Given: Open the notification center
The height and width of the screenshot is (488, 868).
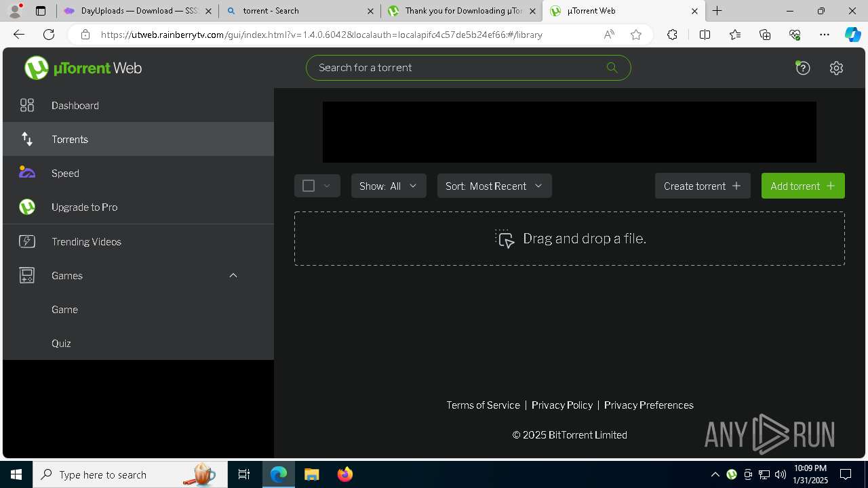Looking at the screenshot, I should (846, 474).
